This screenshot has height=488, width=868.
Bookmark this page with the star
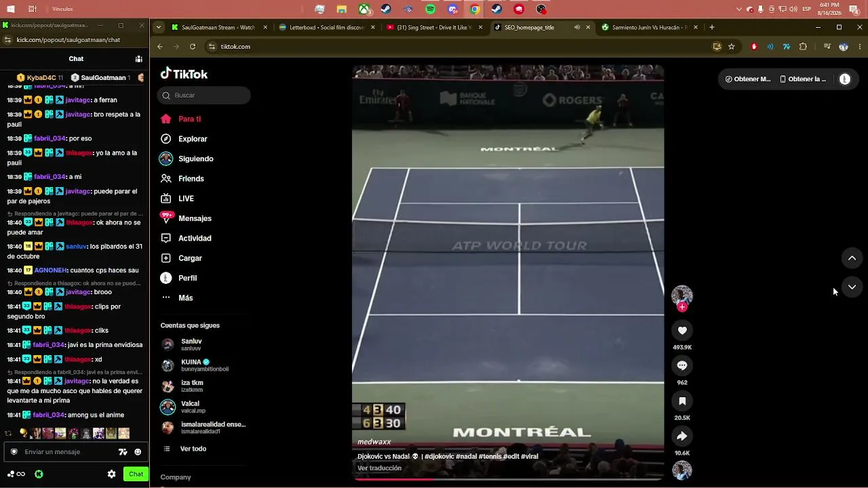coord(732,47)
